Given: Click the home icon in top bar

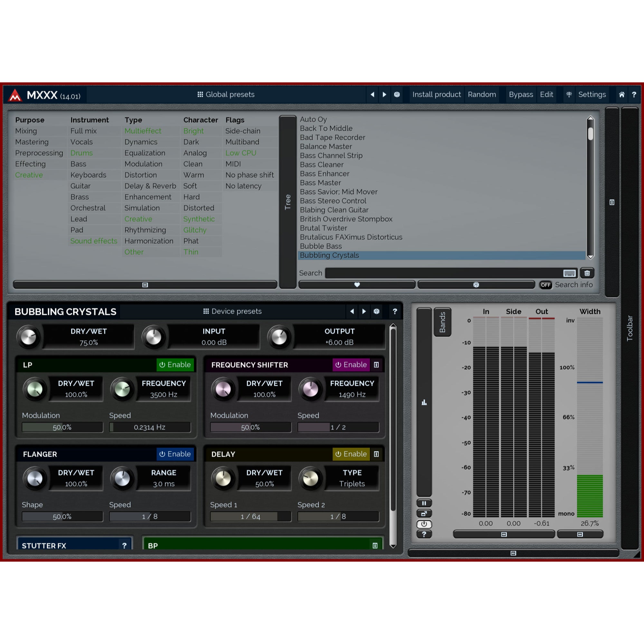Looking at the screenshot, I should [x=622, y=95].
